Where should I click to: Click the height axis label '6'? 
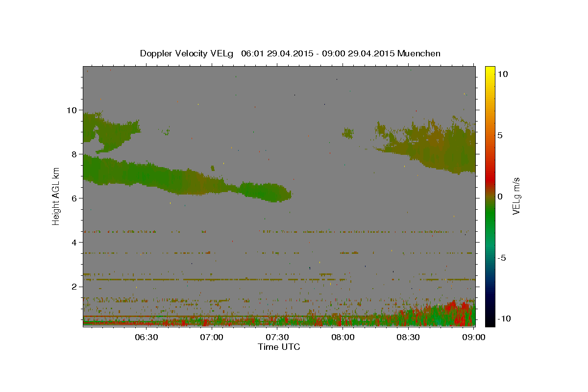coord(74,198)
